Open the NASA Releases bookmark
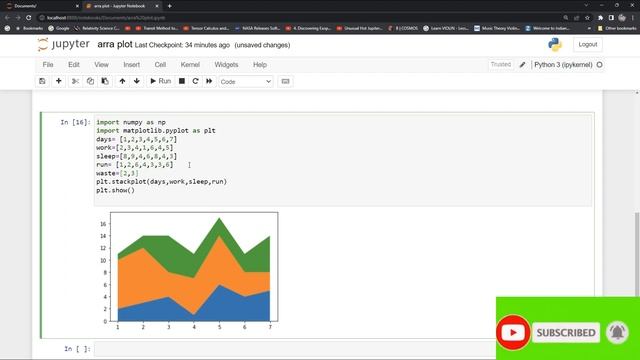 tap(258, 29)
